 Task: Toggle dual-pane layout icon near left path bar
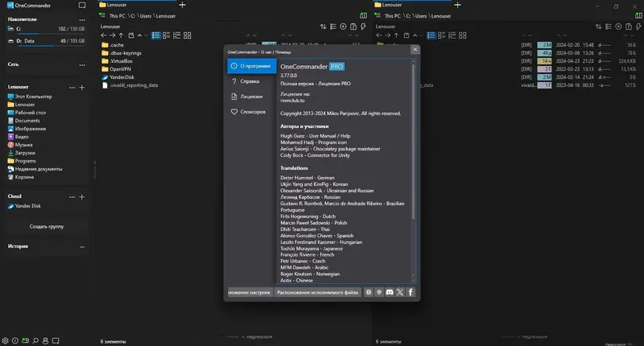364,15
